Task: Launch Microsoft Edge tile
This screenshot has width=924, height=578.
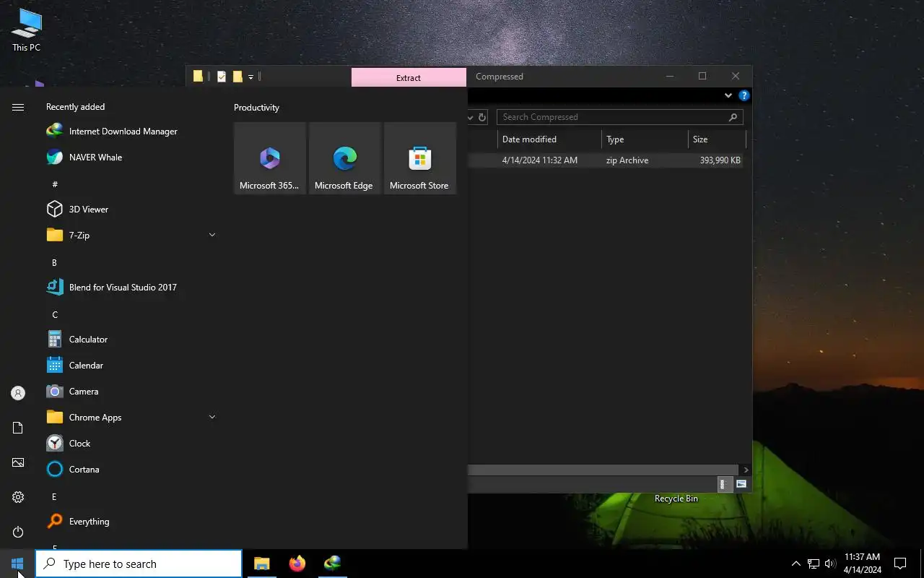Action: [345, 158]
